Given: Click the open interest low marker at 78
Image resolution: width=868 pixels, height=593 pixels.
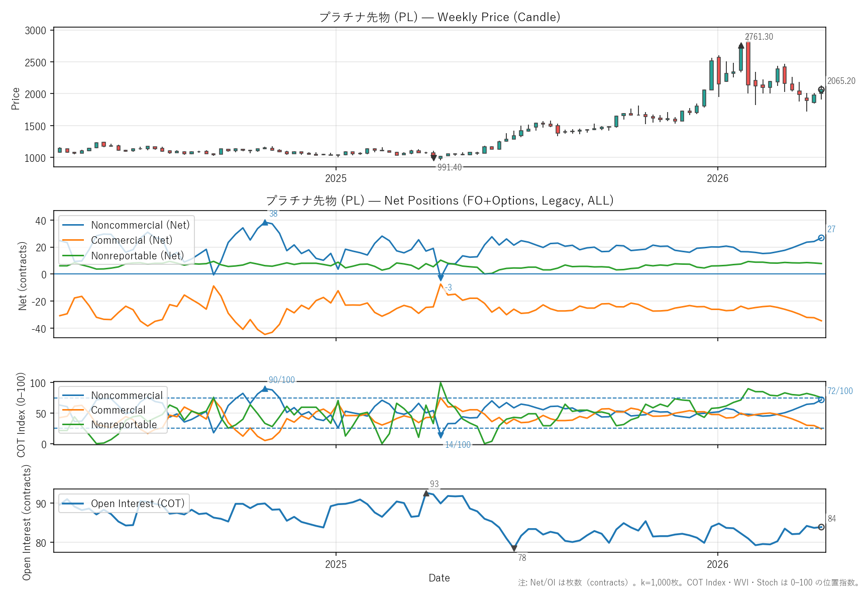Looking at the screenshot, I should point(514,548).
